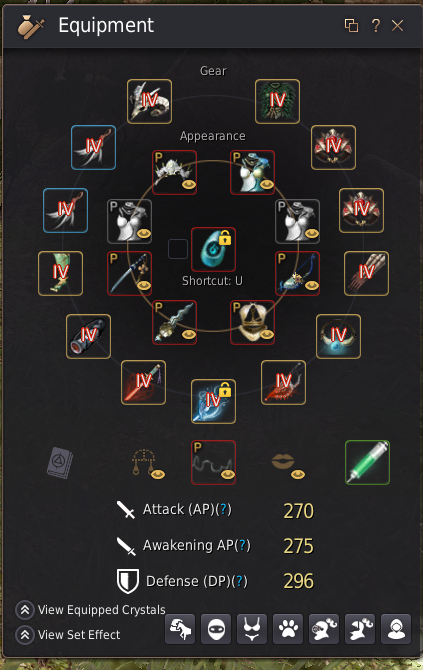Toggle eye visibility on the lips icon
Image resolution: width=423 pixels, height=670 pixels.
(x=298, y=474)
